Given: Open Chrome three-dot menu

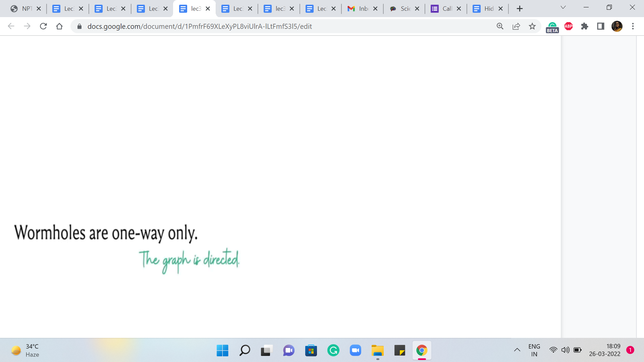Looking at the screenshot, I should pyautogui.click(x=633, y=26).
